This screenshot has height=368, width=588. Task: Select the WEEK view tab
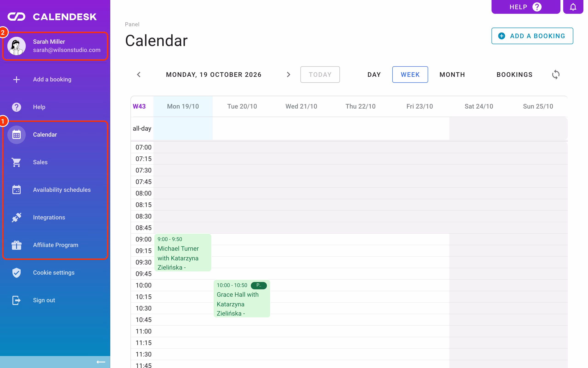pyautogui.click(x=410, y=75)
